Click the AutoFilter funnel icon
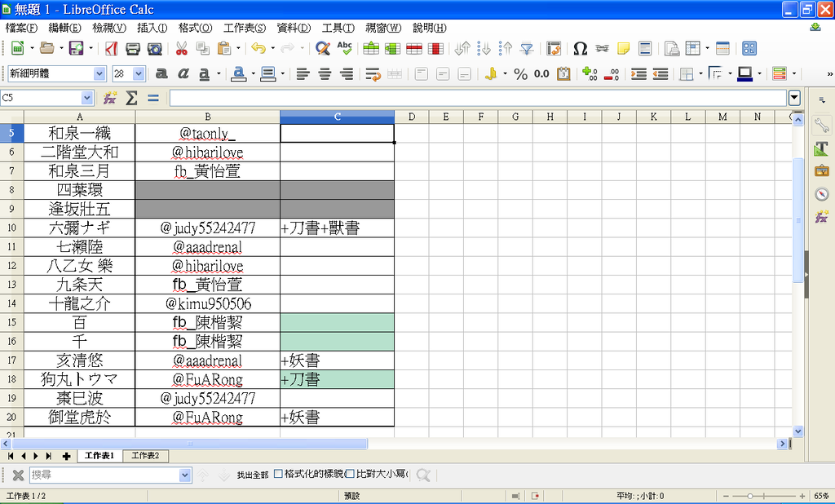This screenshot has height=504, width=835. [x=527, y=49]
